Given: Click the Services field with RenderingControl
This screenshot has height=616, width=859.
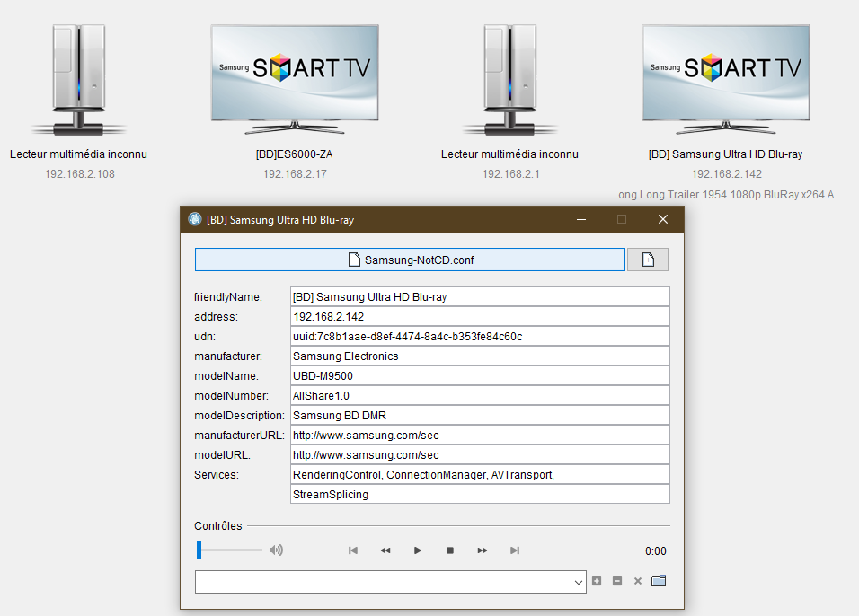Looking at the screenshot, I should click(x=480, y=474).
